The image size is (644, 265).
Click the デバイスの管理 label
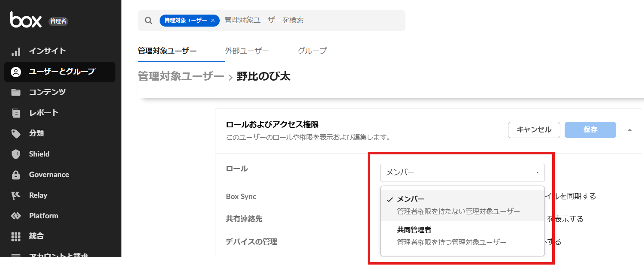point(251,242)
